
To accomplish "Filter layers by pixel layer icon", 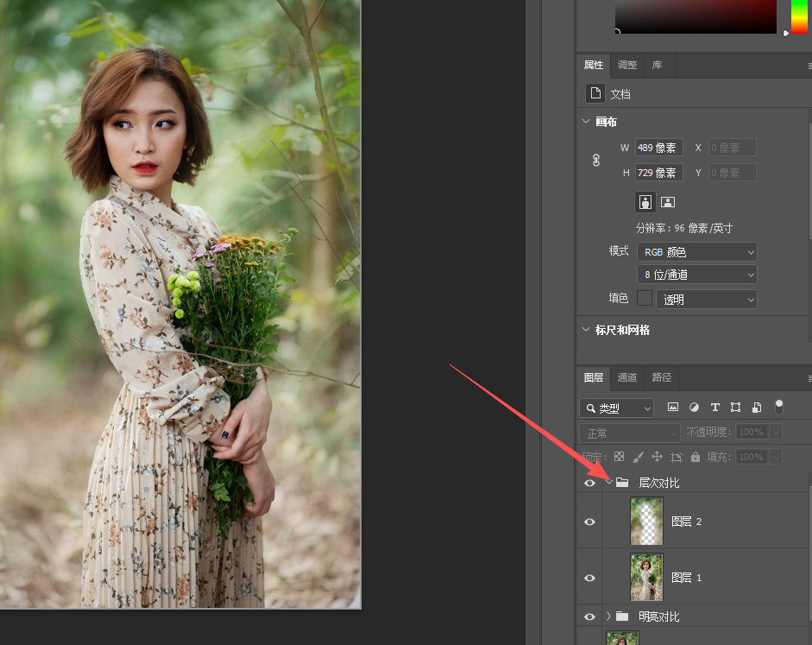I will [673, 408].
